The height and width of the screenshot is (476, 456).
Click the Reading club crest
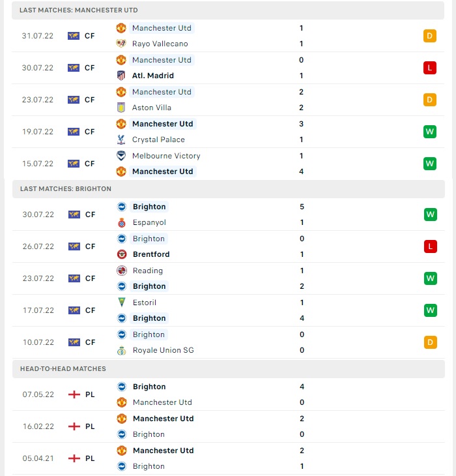[x=122, y=271]
